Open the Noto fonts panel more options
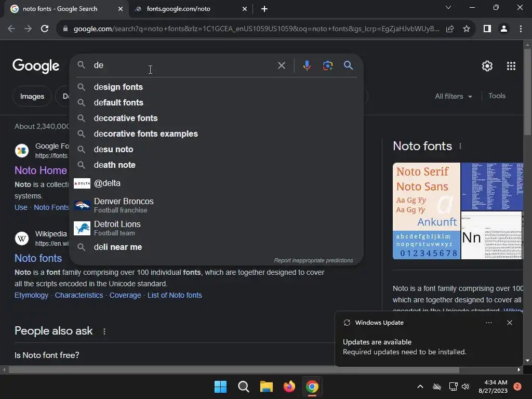Viewport: 532px width, 399px height. click(460, 146)
